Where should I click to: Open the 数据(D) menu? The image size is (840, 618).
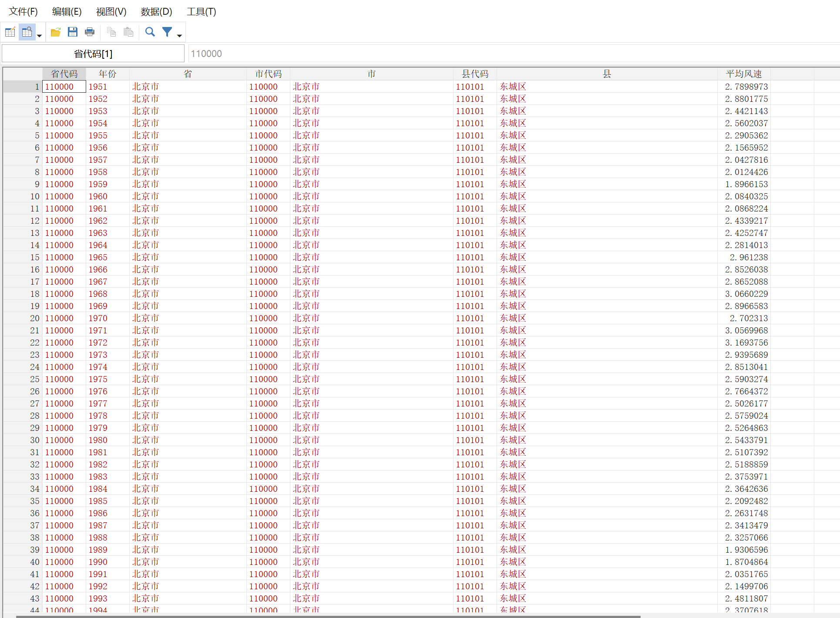coord(156,12)
